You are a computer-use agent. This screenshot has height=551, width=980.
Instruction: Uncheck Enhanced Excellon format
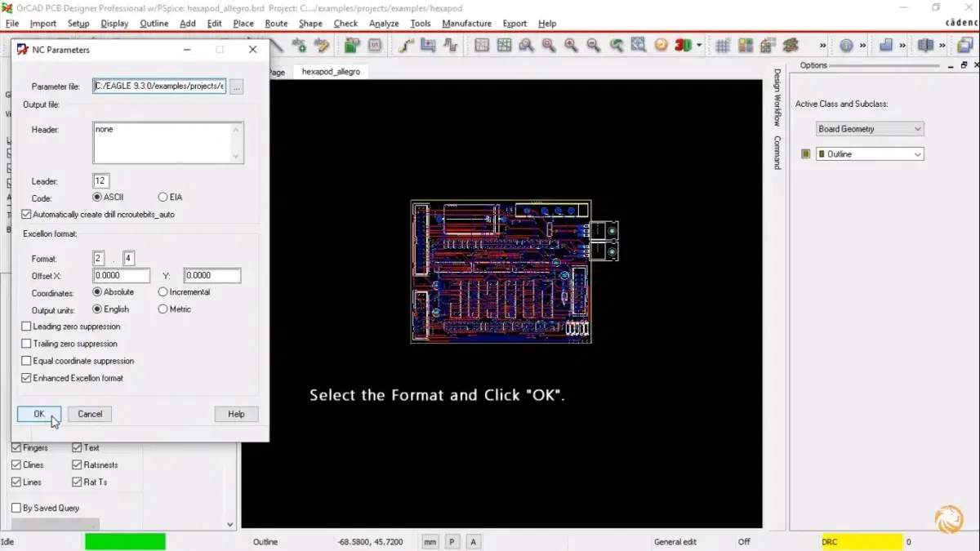click(x=27, y=378)
